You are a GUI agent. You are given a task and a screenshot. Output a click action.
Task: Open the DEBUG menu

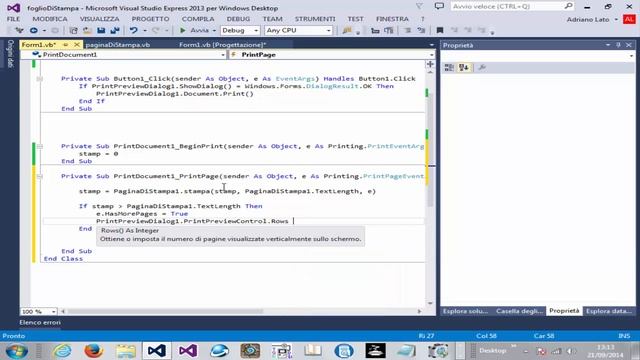(238, 19)
